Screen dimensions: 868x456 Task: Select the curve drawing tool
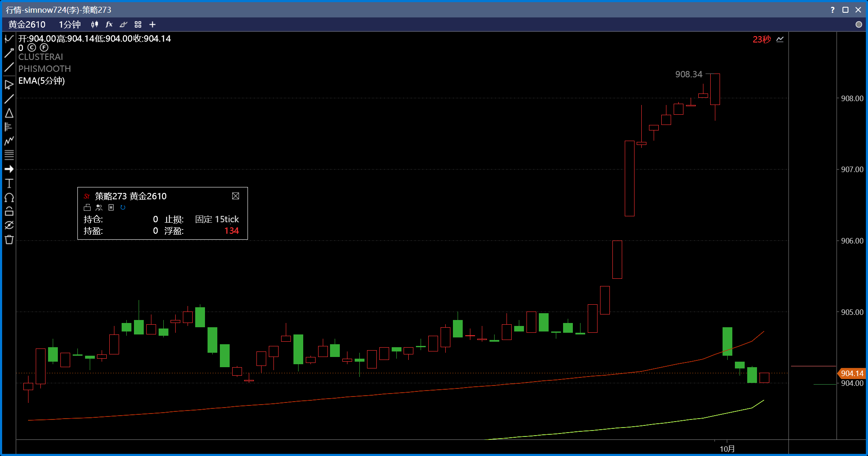(9, 39)
